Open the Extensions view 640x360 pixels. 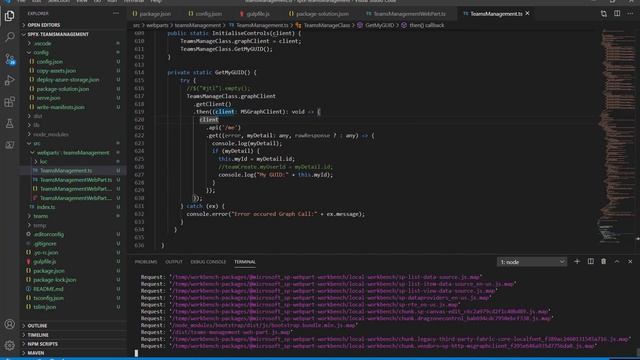pos(9,102)
